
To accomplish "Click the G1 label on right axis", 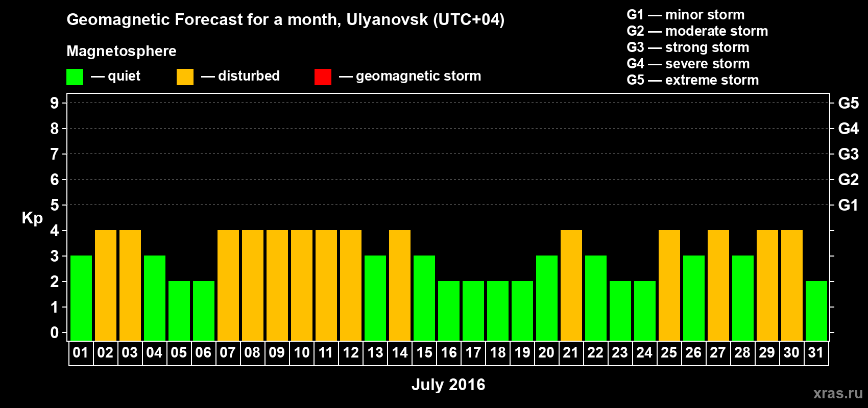I will point(849,205).
